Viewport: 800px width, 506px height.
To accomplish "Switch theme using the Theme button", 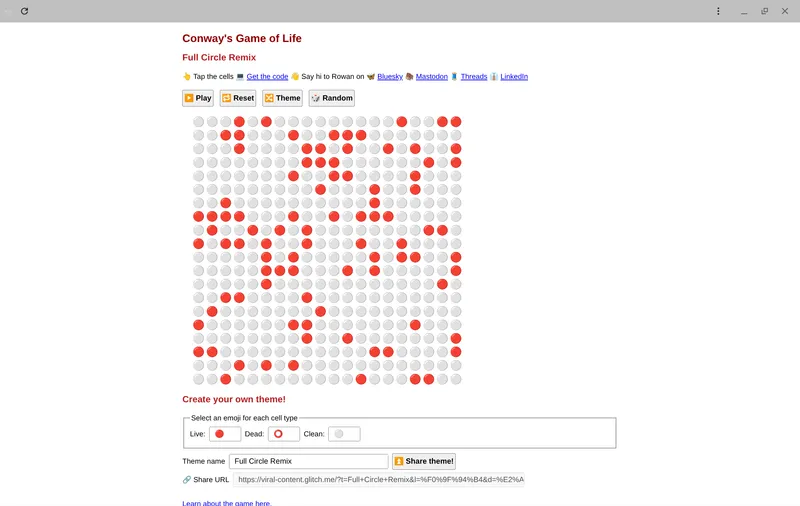I will click(x=282, y=98).
